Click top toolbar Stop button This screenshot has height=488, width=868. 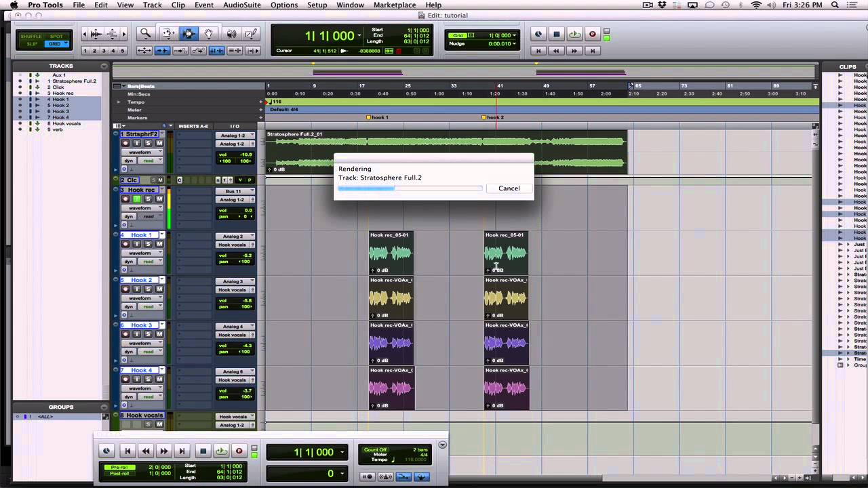556,34
